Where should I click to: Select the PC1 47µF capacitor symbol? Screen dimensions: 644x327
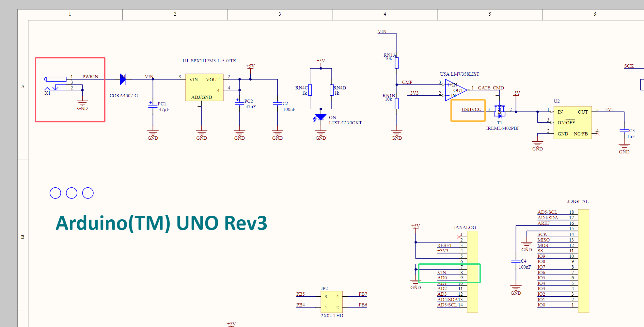(x=153, y=105)
